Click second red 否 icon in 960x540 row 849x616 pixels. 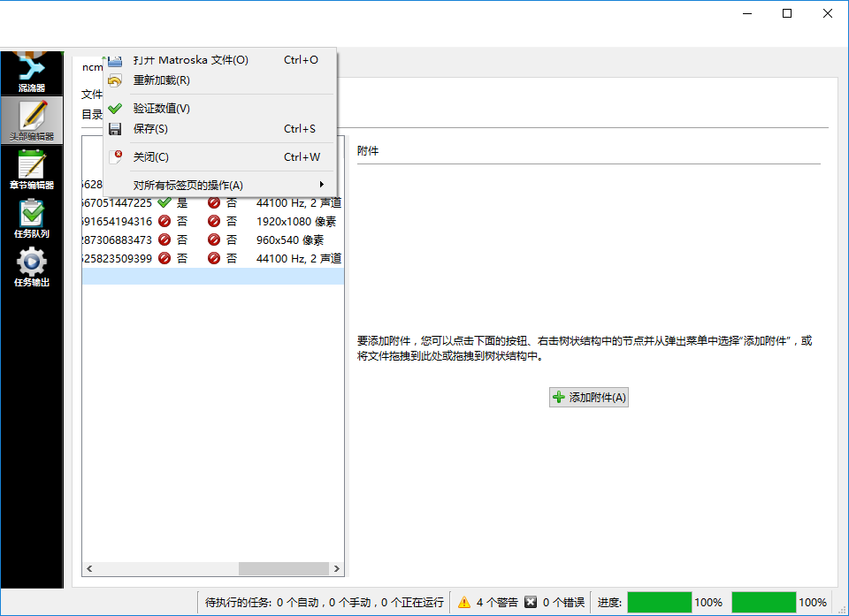(x=214, y=240)
